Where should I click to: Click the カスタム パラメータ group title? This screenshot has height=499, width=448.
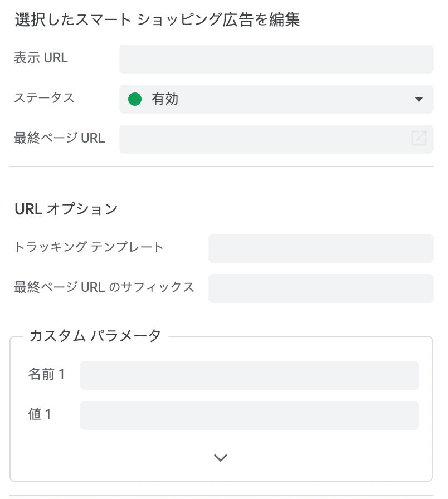[95, 336]
